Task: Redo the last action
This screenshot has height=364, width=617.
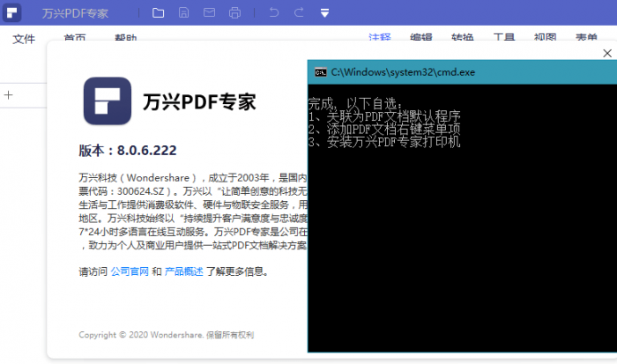Action: (299, 13)
